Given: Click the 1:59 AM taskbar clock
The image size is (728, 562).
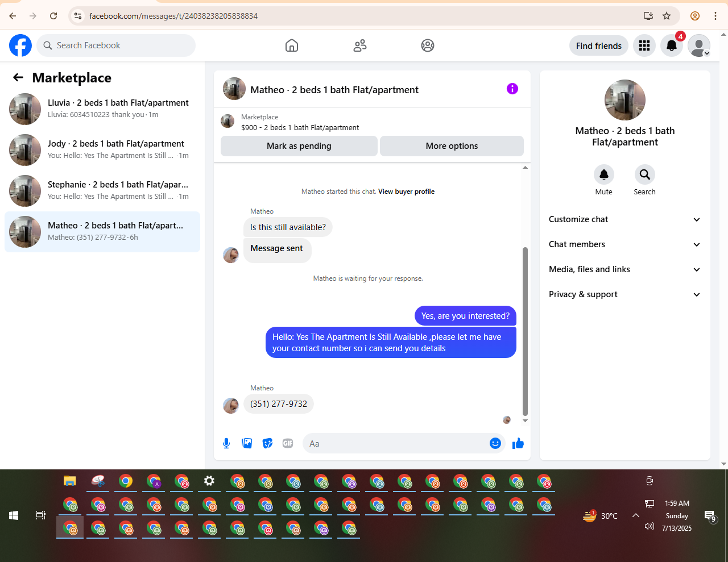Looking at the screenshot, I should tap(677, 503).
